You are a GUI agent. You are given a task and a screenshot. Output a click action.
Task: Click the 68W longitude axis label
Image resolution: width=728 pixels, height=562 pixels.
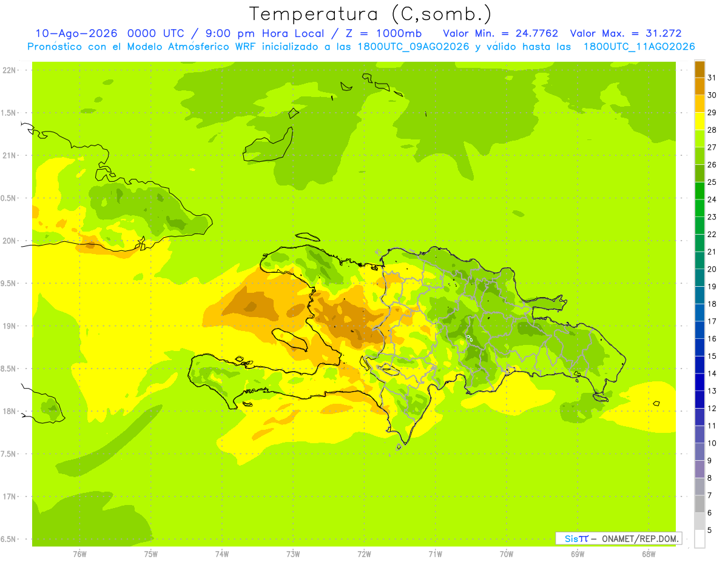tap(648, 554)
